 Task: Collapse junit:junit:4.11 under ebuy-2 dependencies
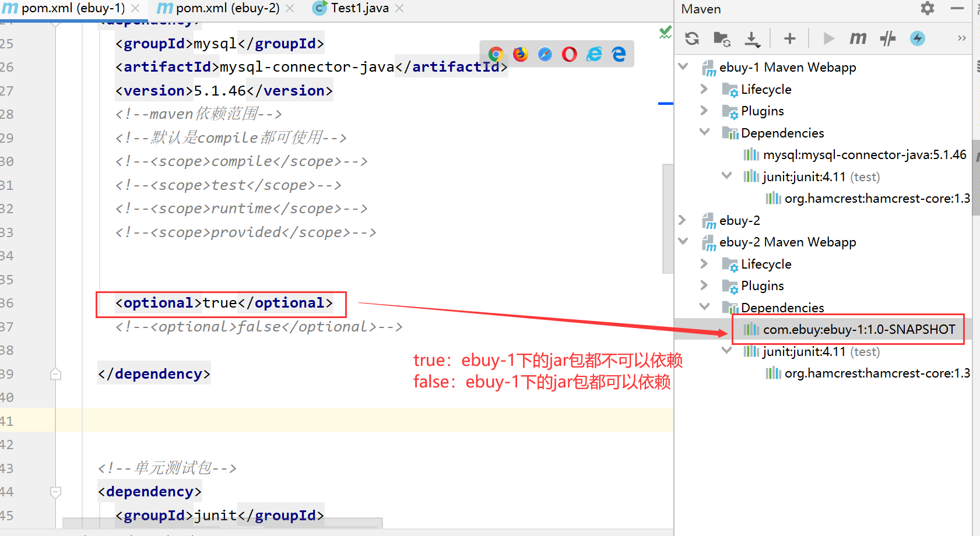(x=726, y=350)
